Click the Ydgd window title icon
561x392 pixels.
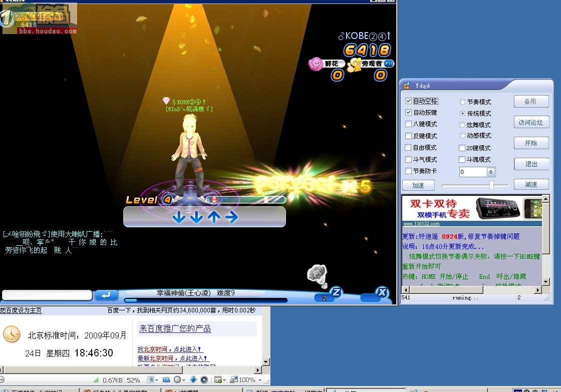coord(406,86)
